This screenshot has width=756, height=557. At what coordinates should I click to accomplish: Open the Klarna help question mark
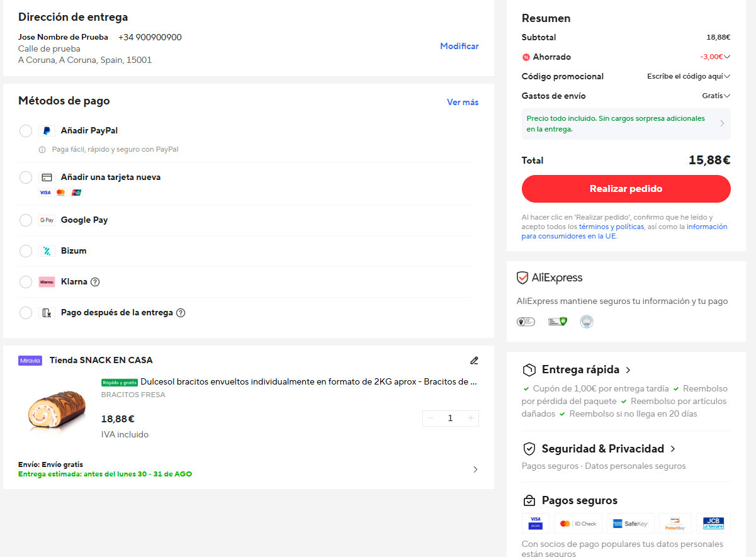pos(95,282)
